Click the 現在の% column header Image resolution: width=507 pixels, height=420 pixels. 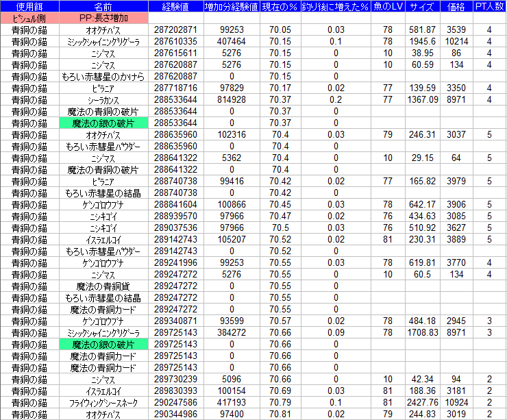[281, 7]
